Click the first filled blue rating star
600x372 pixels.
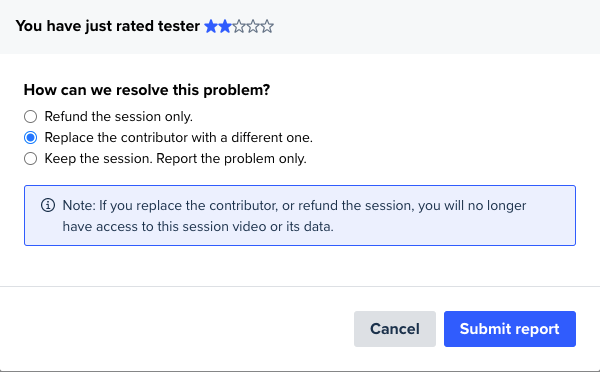pos(211,26)
